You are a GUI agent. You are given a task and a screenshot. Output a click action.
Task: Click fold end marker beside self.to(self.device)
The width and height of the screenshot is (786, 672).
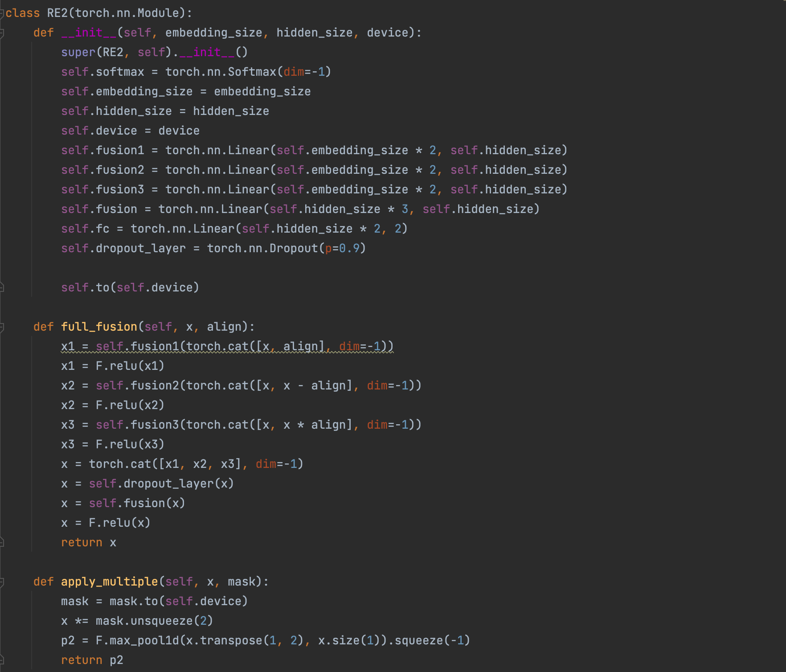click(2, 287)
